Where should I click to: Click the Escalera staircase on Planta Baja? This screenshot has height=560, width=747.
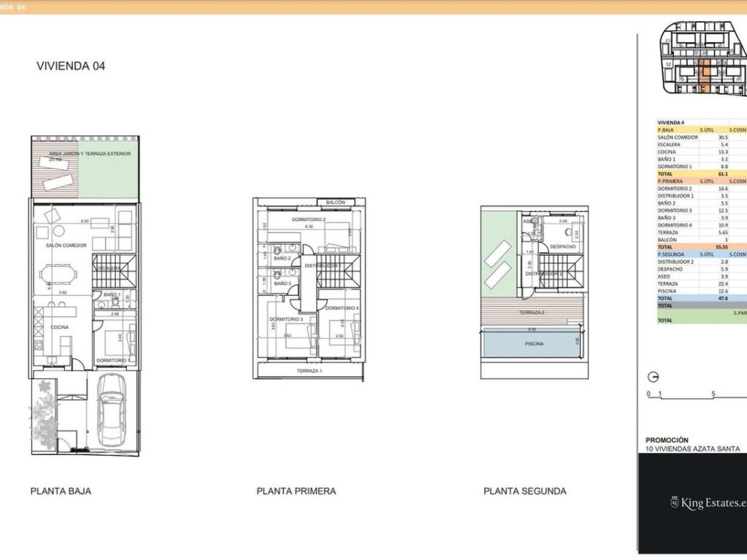pyautogui.click(x=114, y=271)
